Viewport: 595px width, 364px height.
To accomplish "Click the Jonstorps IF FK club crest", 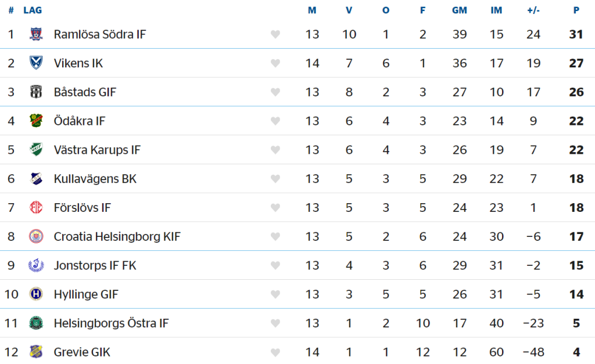I will pyautogui.click(x=36, y=265).
